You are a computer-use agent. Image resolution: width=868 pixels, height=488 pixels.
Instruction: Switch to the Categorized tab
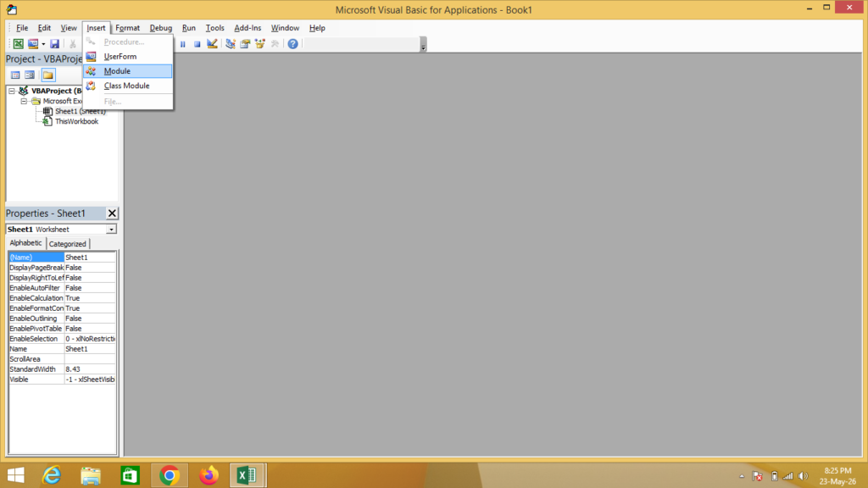(x=68, y=243)
